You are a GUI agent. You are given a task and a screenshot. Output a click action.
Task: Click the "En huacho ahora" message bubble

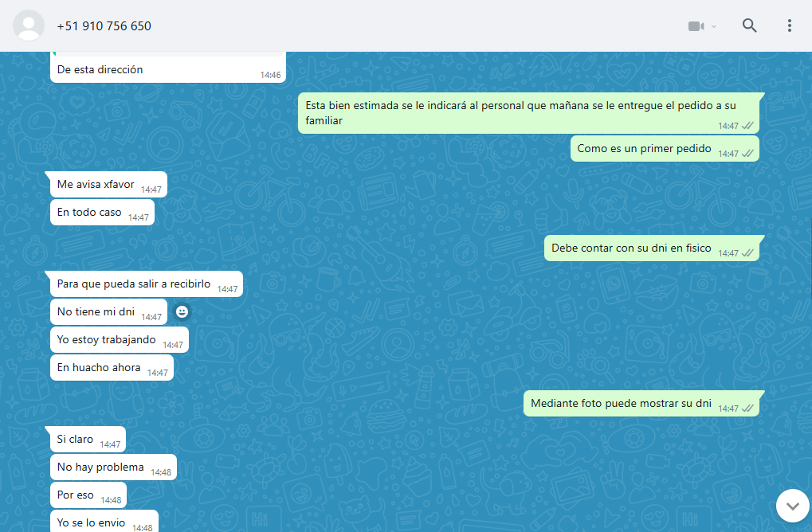coord(99,367)
